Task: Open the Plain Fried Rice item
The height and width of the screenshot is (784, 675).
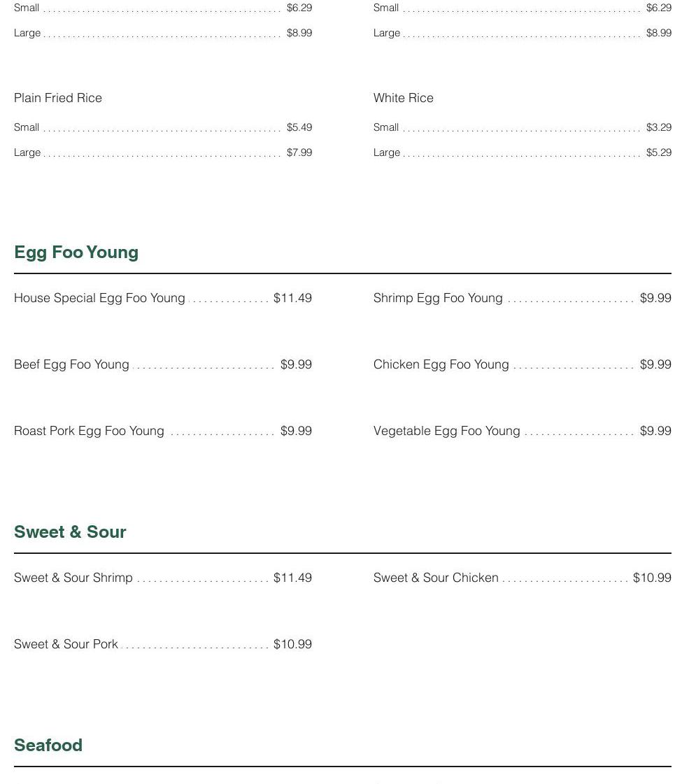Action: coord(58,98)
